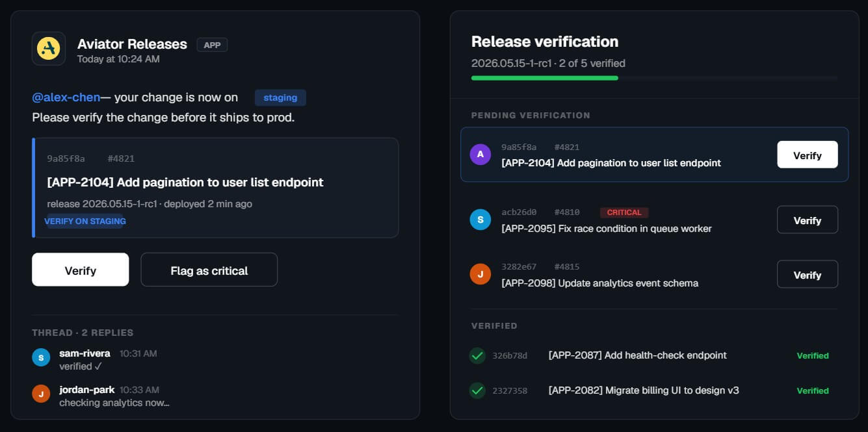Viewport: 868px width, 432px height.
Task: Click the THREAD · 2 REPLIES header
Action: [83, 333]
